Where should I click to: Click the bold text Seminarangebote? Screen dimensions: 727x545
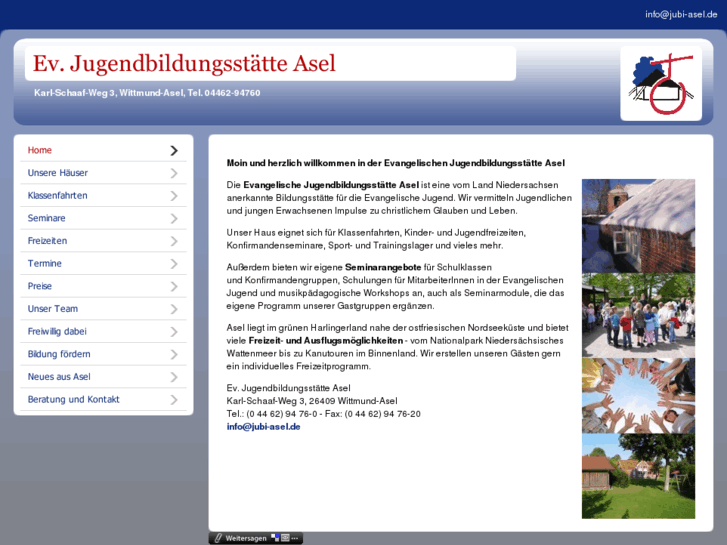coord(383,268)
